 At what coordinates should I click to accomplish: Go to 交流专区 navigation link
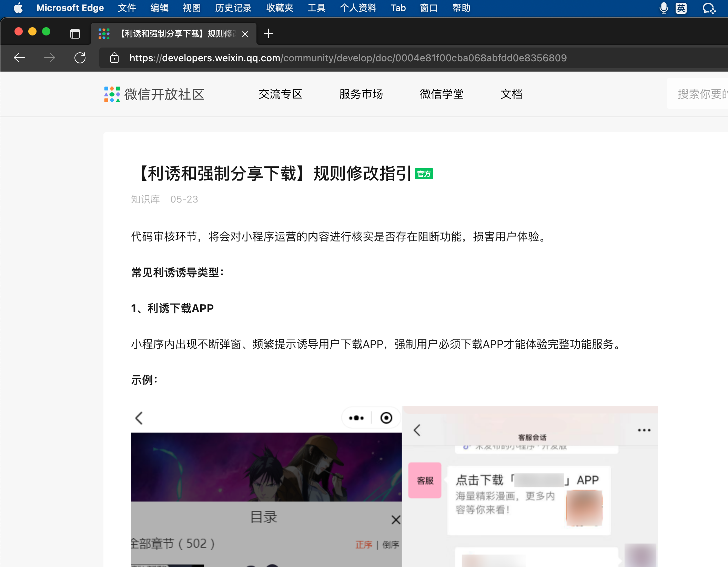pos(280,94)
